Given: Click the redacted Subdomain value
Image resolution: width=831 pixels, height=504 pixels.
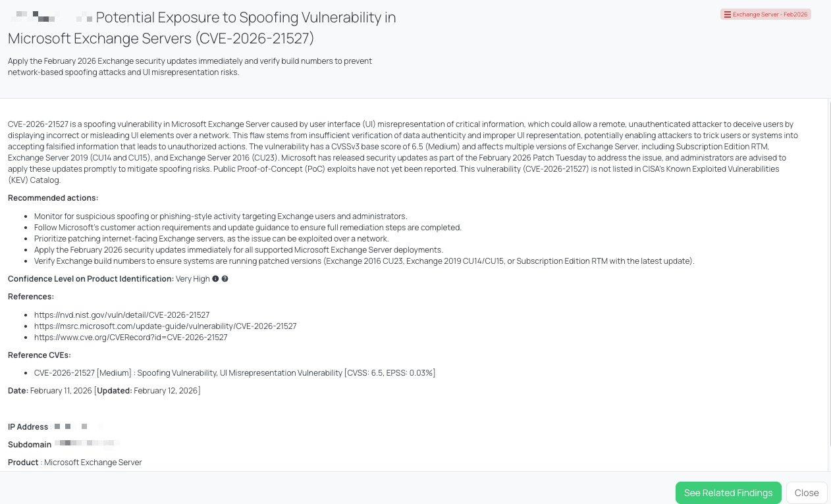Looking at the screenshot, I should pos(86,443).
